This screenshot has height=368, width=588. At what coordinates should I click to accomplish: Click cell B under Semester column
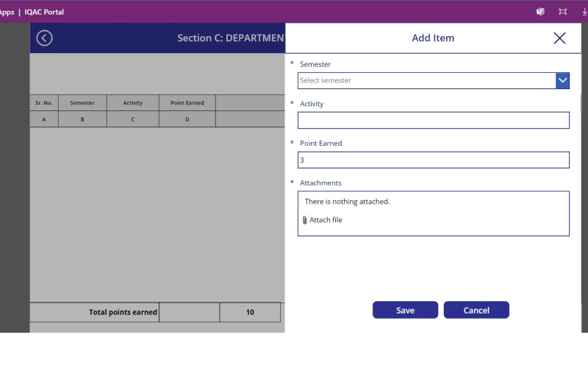click(82, 119)
